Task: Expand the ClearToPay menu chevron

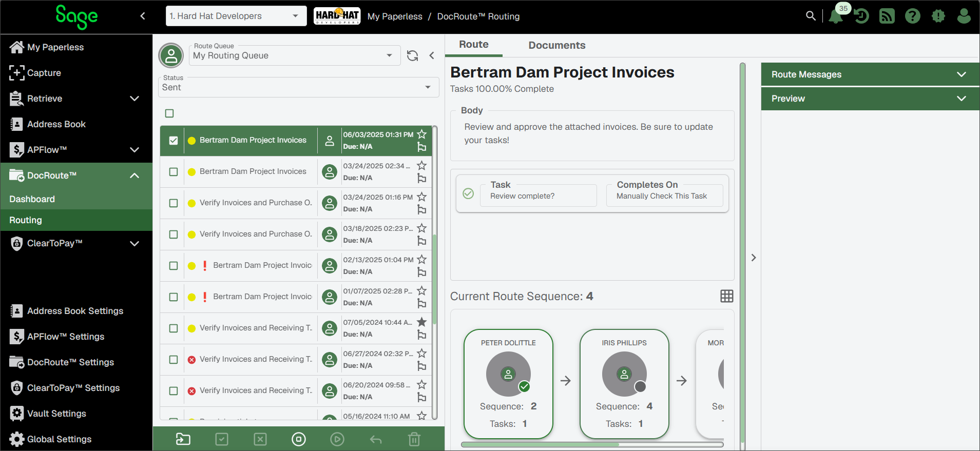Action: tap(134, 243)
